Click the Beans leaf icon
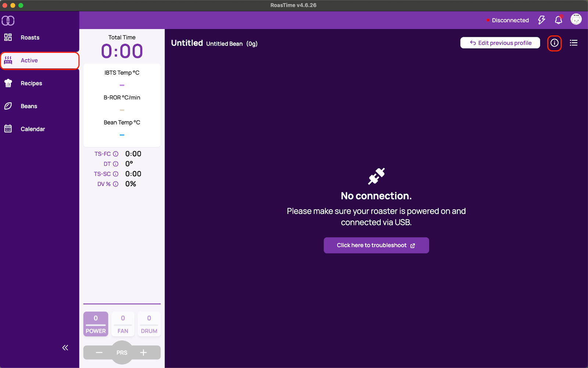The image size is (588, 368). (x=8, y=106)
